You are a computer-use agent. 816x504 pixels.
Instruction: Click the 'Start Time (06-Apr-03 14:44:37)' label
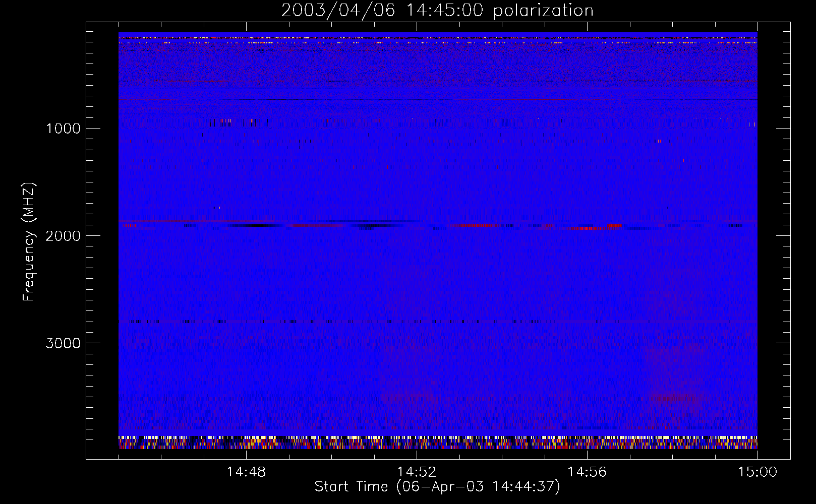437,487
